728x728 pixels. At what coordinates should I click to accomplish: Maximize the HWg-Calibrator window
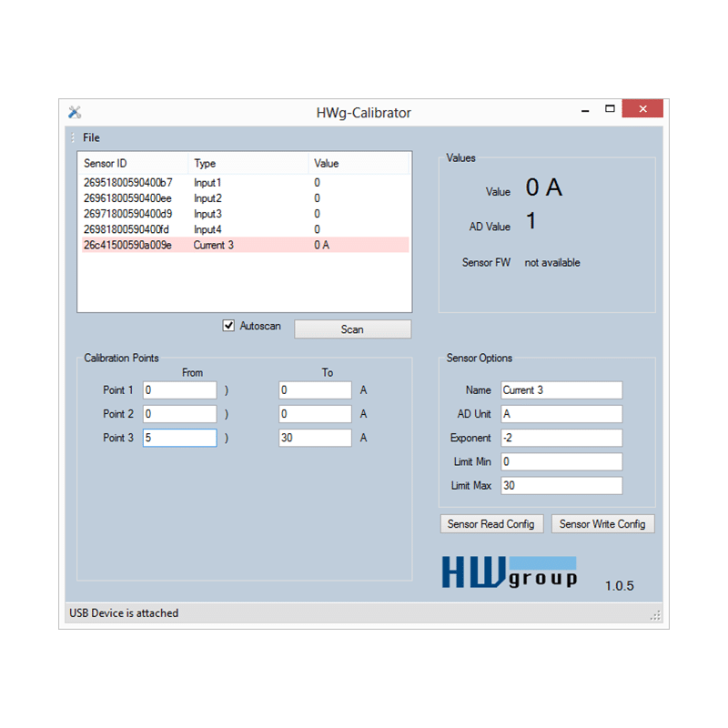(x=610, y=109)
